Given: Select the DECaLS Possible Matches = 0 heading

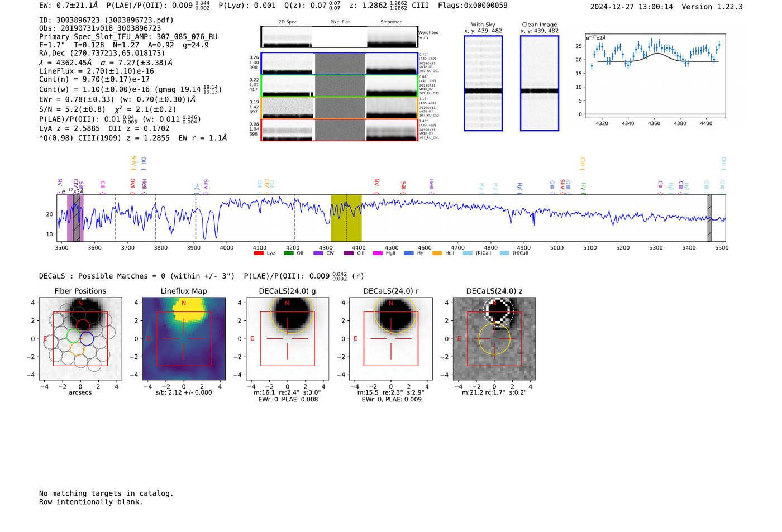Looking at the screenshot, I should 137,276.
